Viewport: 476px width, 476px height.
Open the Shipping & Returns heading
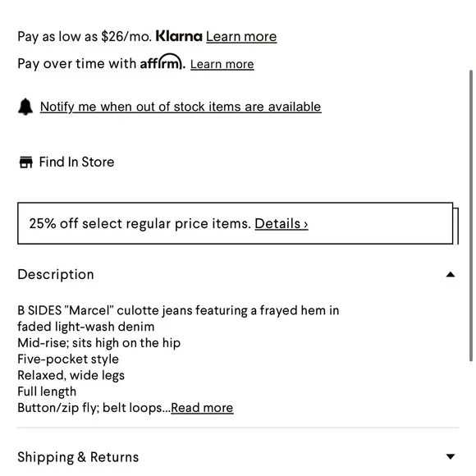[78, 457]
